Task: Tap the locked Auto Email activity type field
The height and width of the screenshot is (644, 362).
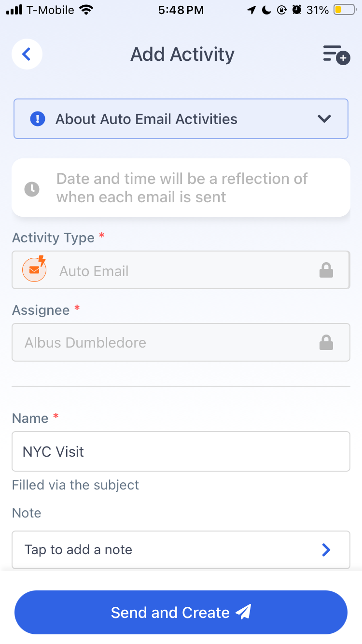Action: click(181, 270)
